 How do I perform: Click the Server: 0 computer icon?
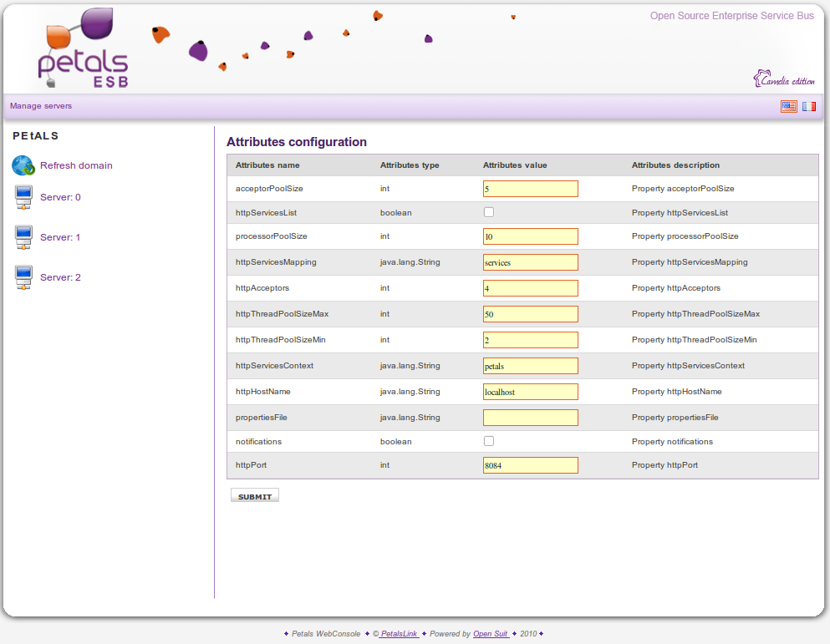pos(23,198)
